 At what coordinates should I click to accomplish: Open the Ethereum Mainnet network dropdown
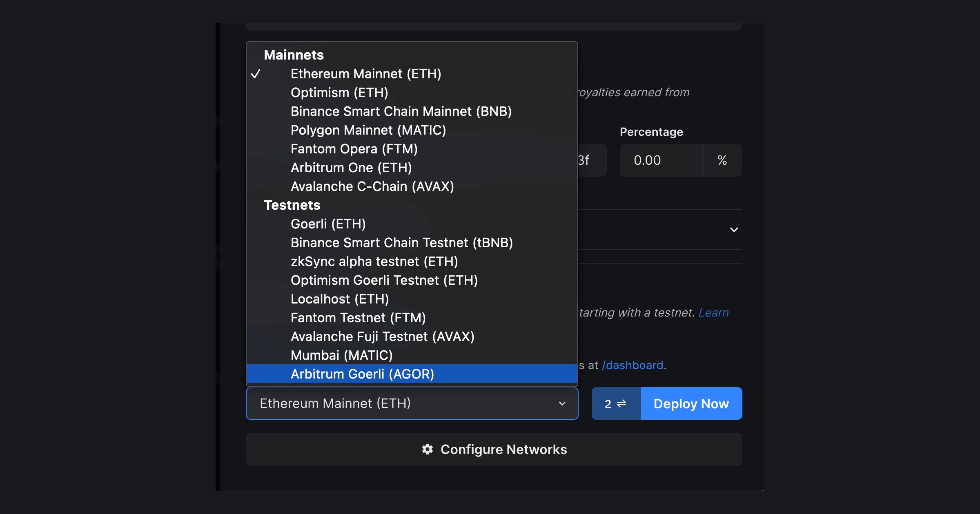pos(412,403)
